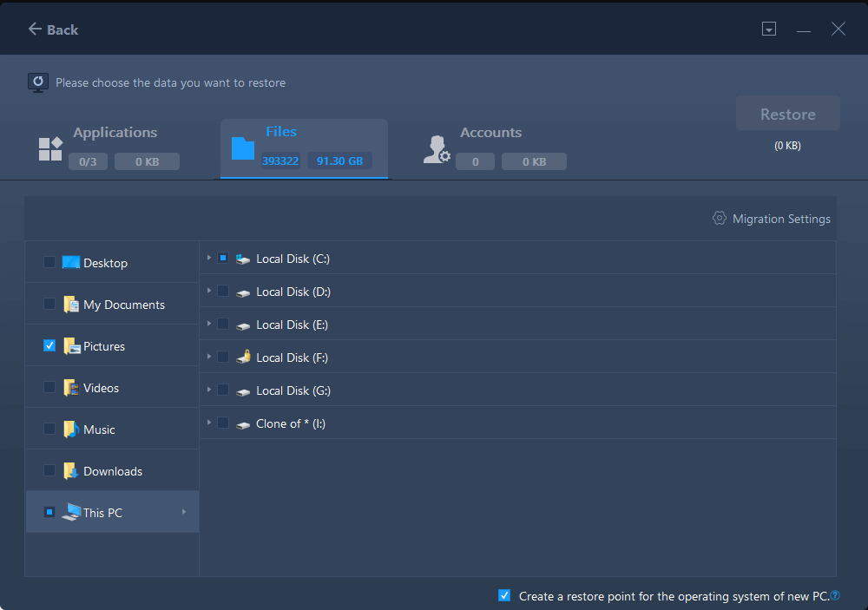This screenshot has width=868, height=610.
Task: Click the My Documents folder icon
Action: point(71,305)
